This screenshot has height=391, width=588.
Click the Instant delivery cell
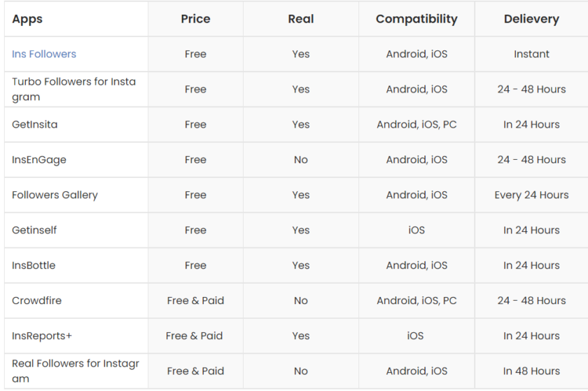(531, 54)
